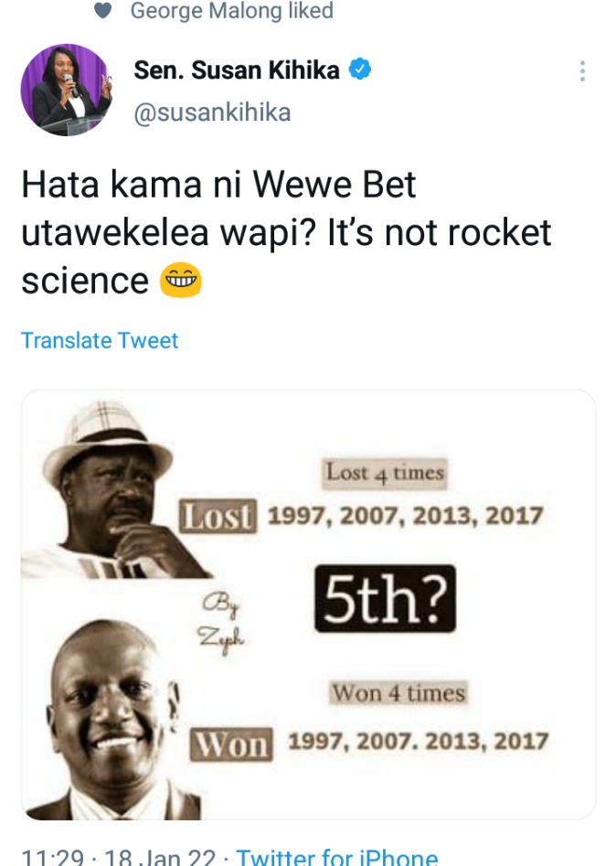Click the "Lost 4 times" label in the image
616x866 pixels.
click(x=386, y=474)
